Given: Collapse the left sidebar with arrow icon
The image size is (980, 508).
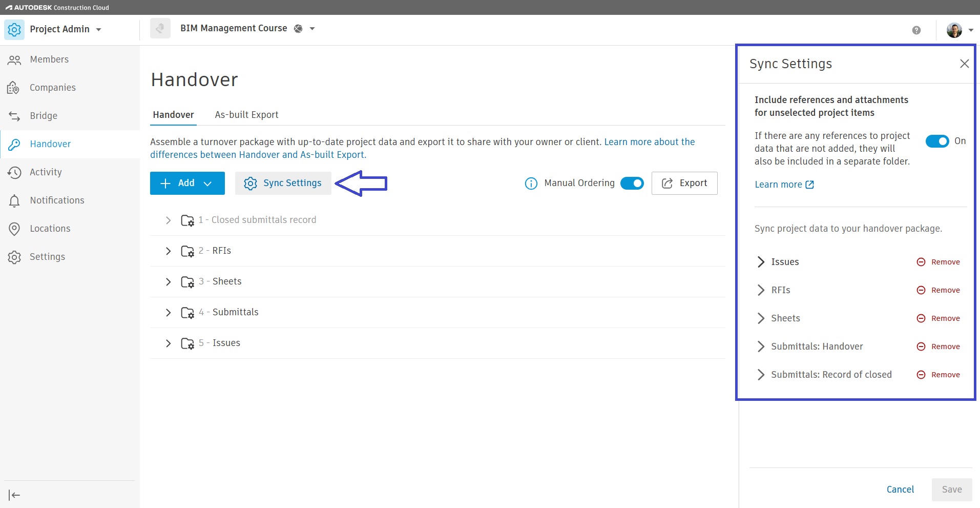Looking at the screenshot, I should pos(14,495).
